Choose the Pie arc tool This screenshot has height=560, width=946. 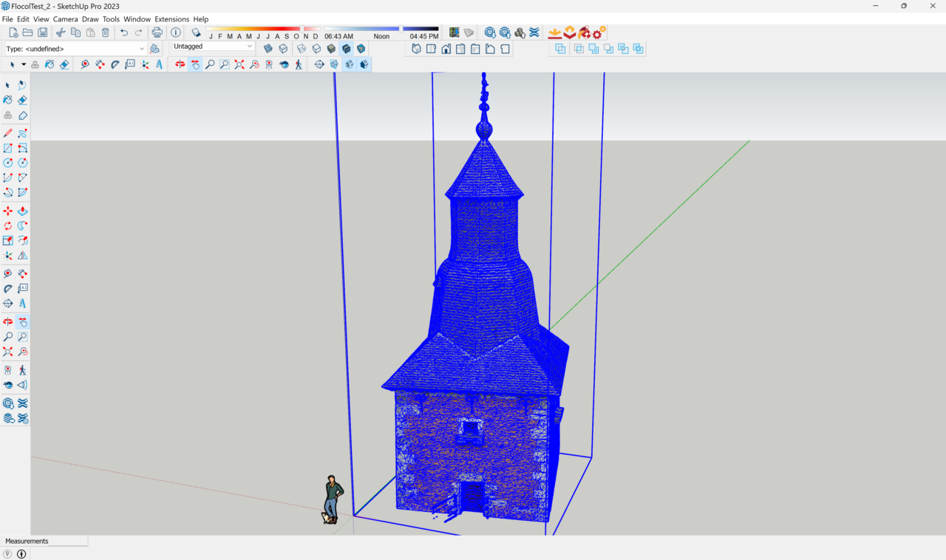click(23, 192)
